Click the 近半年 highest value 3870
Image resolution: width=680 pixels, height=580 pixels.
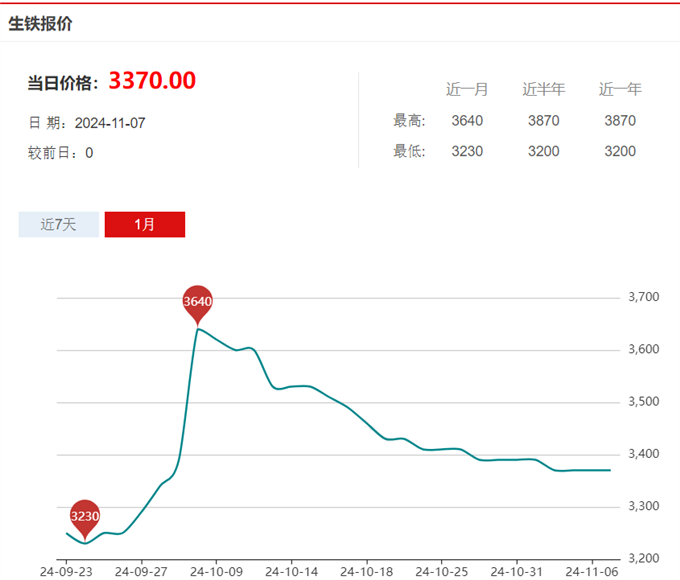543,121
